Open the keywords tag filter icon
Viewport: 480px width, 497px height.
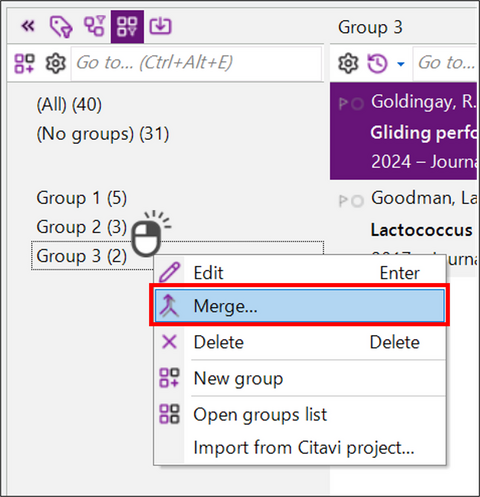click(x=61, y=27)
